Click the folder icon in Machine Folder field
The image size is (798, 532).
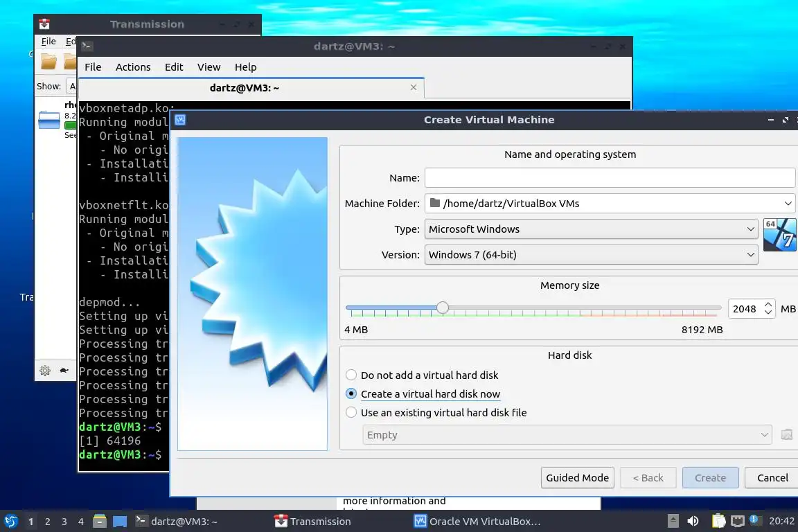click(x=434, y=203)
